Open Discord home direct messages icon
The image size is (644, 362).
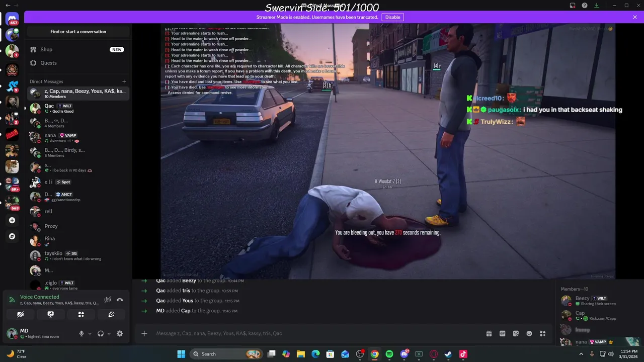coord(12,19)
